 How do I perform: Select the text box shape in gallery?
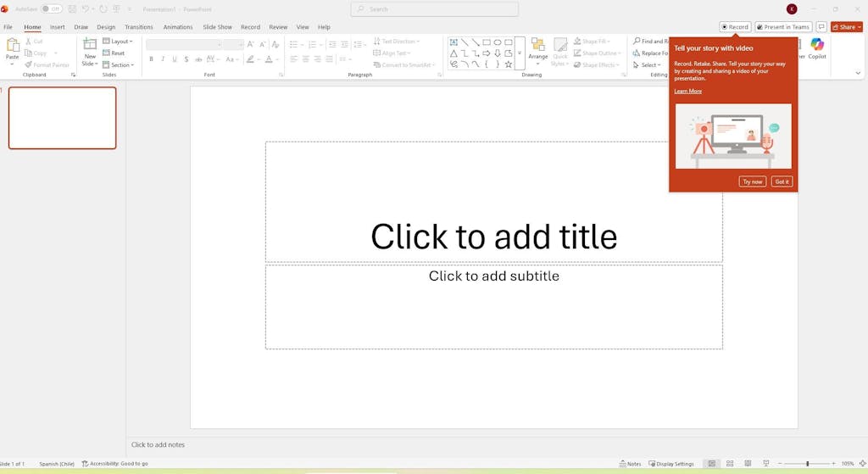tap(454, 42)
